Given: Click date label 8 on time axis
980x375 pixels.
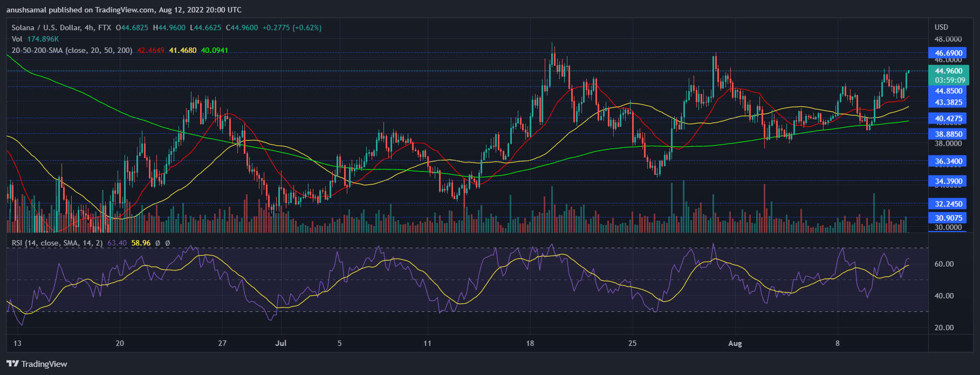Looking at the screenshot, I should [838, 343].
